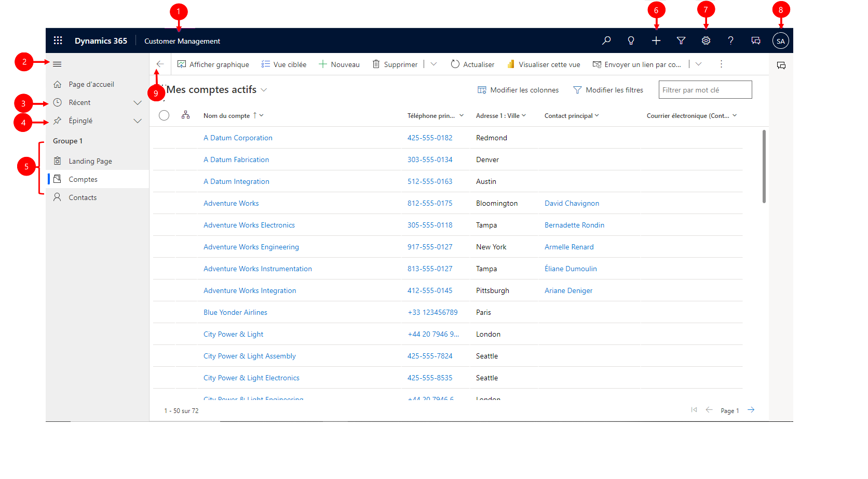Open contact Éliane Dumoulin
868x479 pixels.
(x=571, y=269)
